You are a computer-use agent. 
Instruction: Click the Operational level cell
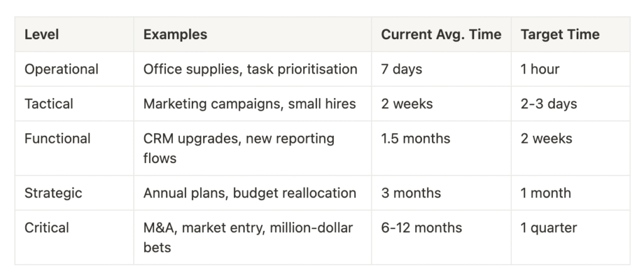click(x=74, y=69)
